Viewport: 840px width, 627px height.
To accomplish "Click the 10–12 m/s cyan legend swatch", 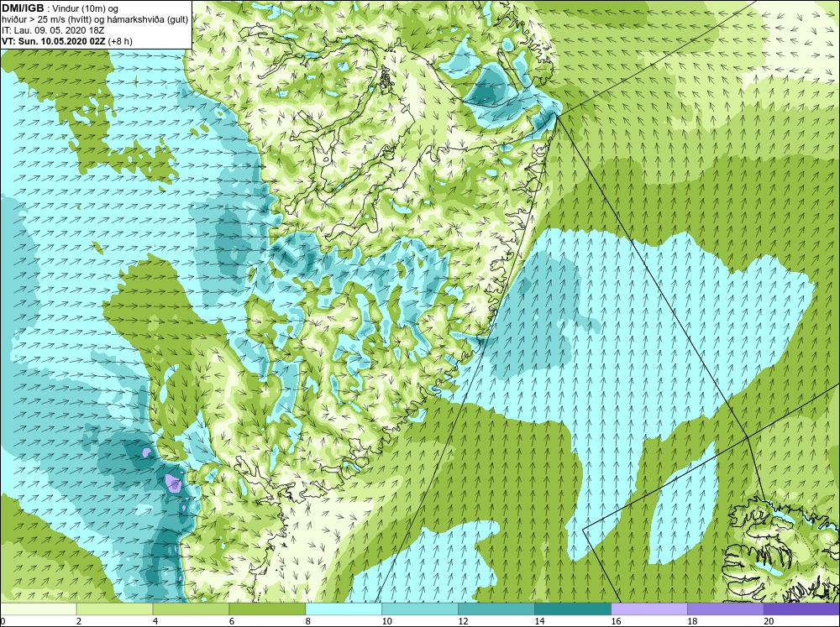I will 420,609.
